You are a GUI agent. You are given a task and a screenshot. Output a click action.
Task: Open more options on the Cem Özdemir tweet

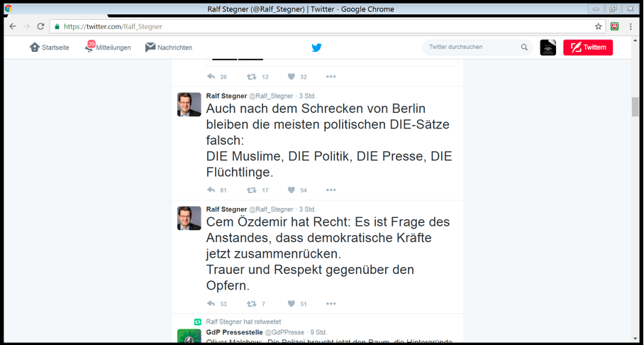(x=331, y=304)
